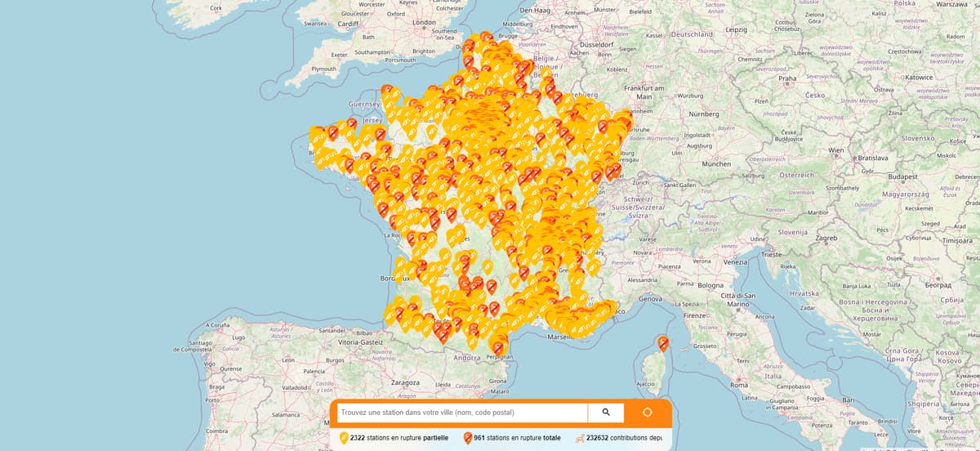The width and height of the screenshot is (980, 451).
Task: Click the contributions icon beside 232632
Action: (x=579, y=438)
